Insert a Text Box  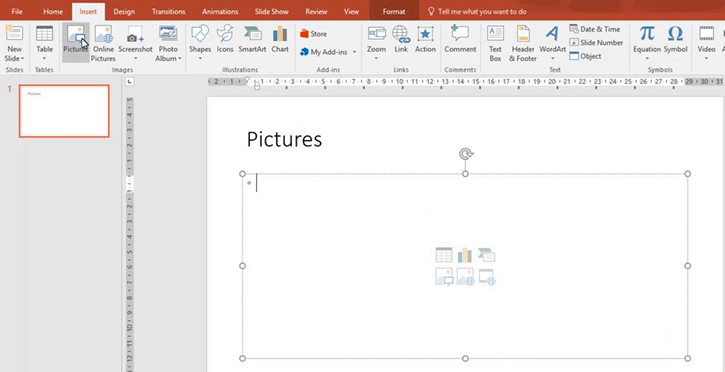[x=495, y=34]
